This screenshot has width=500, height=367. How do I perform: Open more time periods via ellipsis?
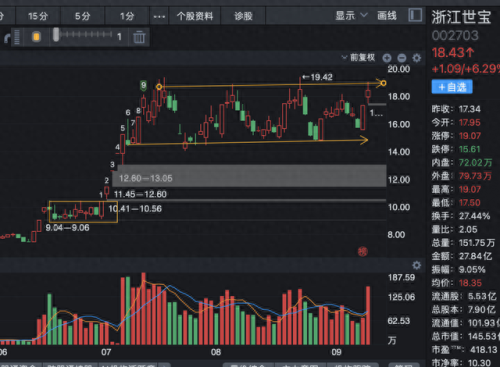click(x=159, y=16)
